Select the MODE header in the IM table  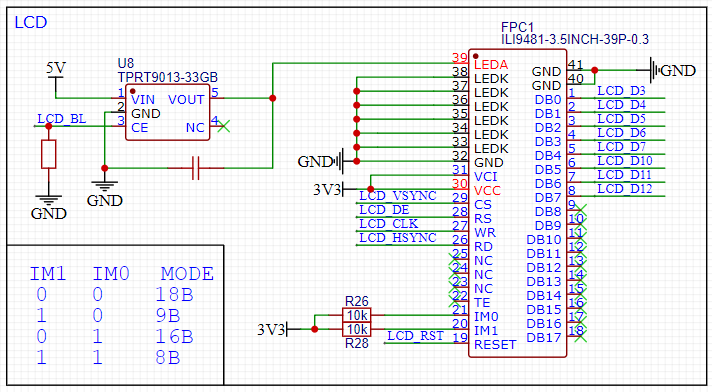tap(187, 274)
